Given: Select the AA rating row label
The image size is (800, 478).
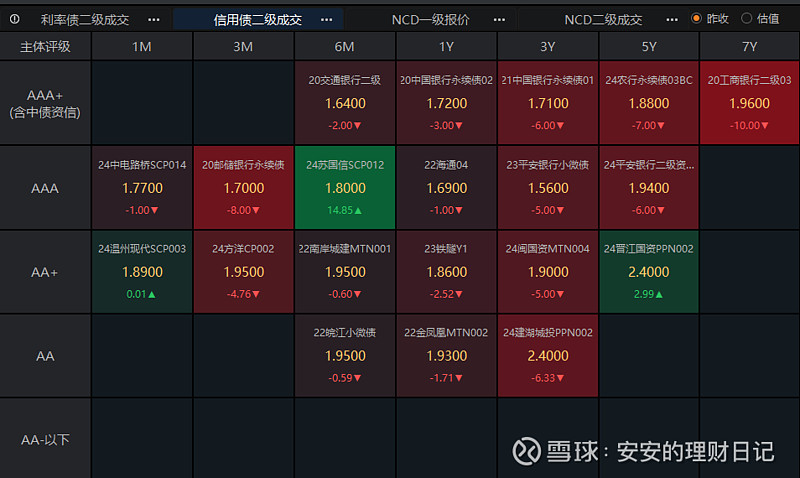Looking at the screenshot, I should [x=45, y=356].
